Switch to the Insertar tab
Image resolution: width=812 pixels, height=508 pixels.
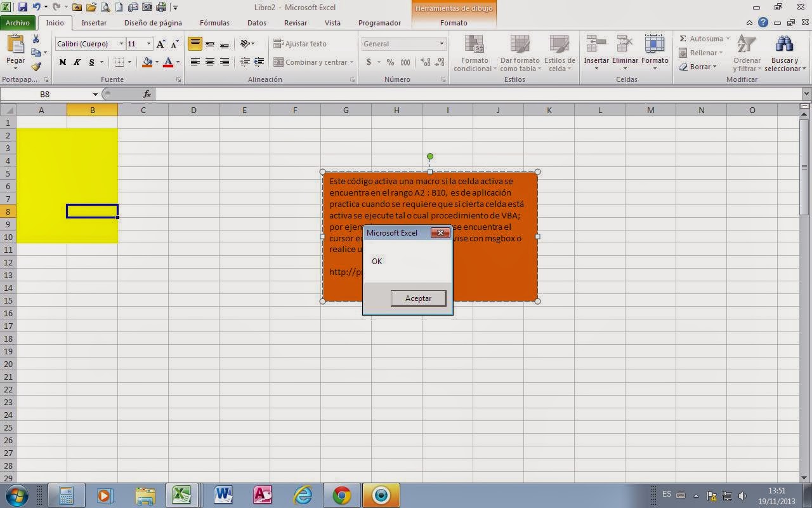pos(94,23)
